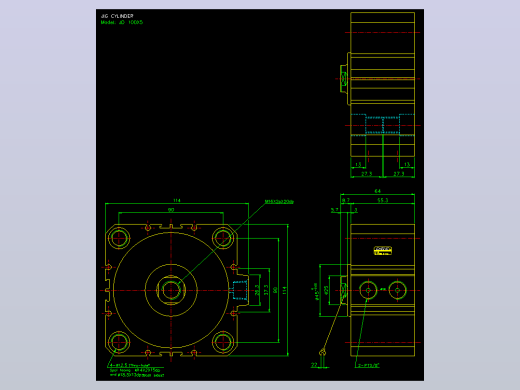
Task: Select the JIG CYLINDER title text
Action: 117,16
